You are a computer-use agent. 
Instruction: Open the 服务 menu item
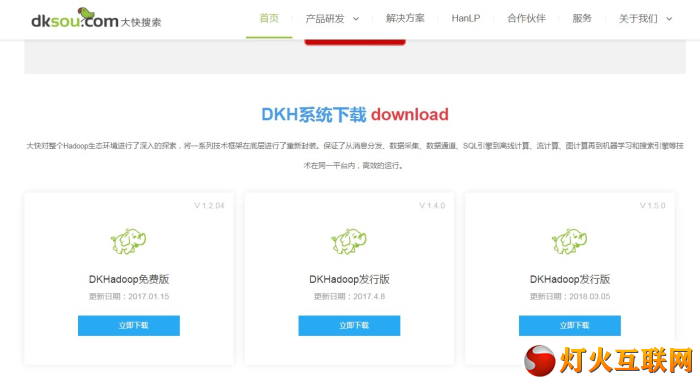(582, 18)
